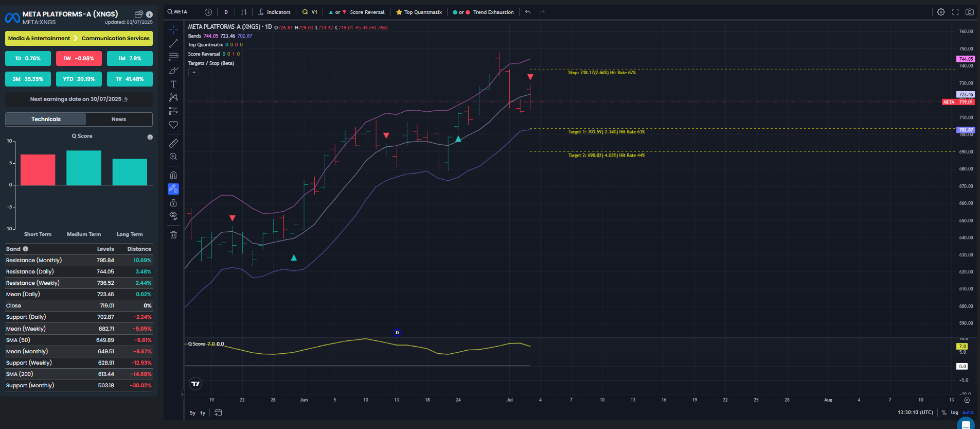Toggle log scale mode
Viewport: 980px width, 429px height.
tap(954, 413)
